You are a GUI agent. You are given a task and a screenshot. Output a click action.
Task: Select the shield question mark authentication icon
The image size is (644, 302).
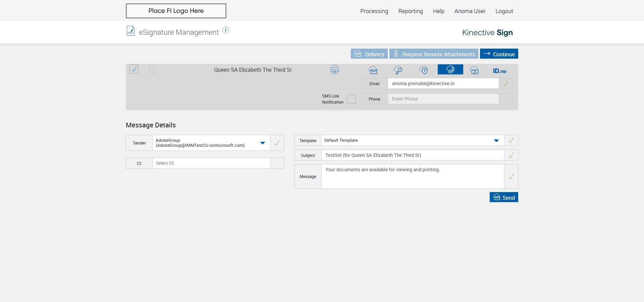tap(424, 70)
